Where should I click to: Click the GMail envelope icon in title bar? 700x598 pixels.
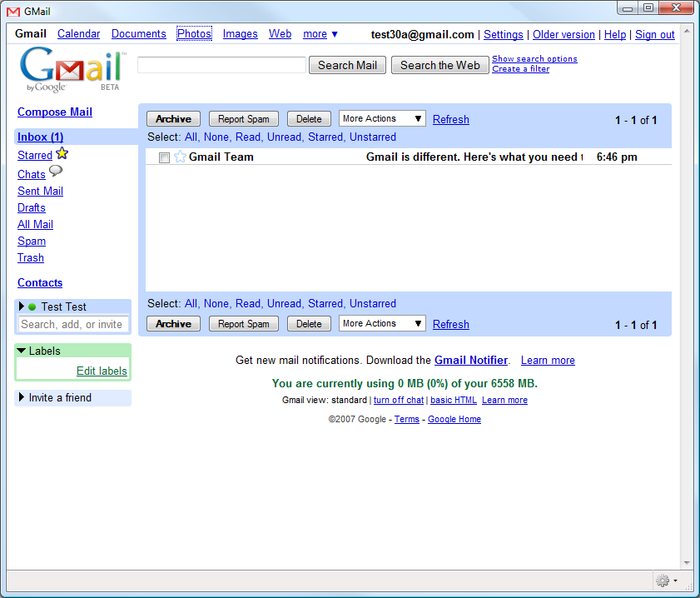pyautogui.click(x=13, y=12)
